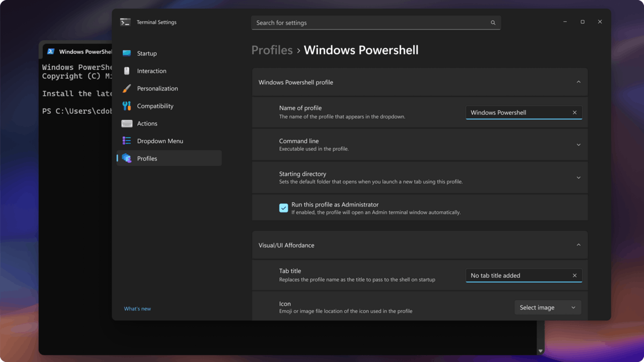Clear the Tab title field
644x362 pixels.
click(574, 275)
